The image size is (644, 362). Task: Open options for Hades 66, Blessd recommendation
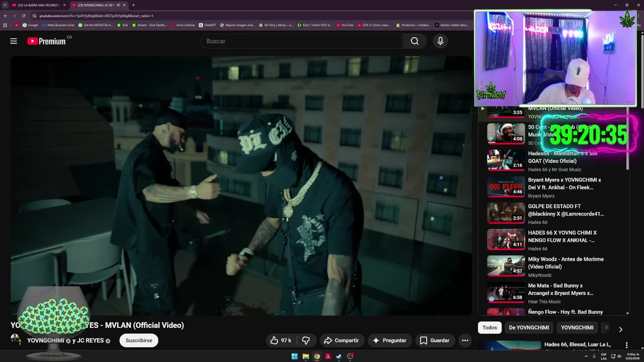coord(626,345)
